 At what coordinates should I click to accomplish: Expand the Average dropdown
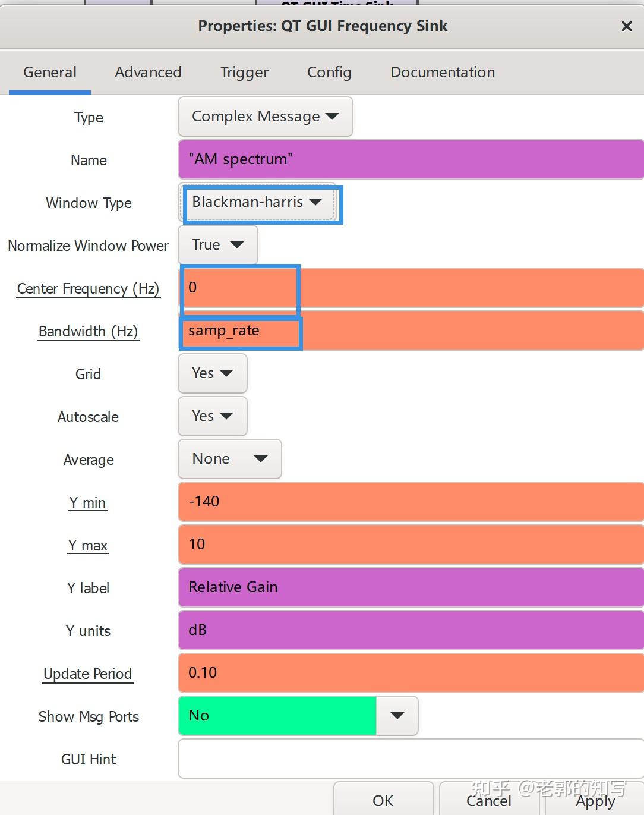click(229, 459)
